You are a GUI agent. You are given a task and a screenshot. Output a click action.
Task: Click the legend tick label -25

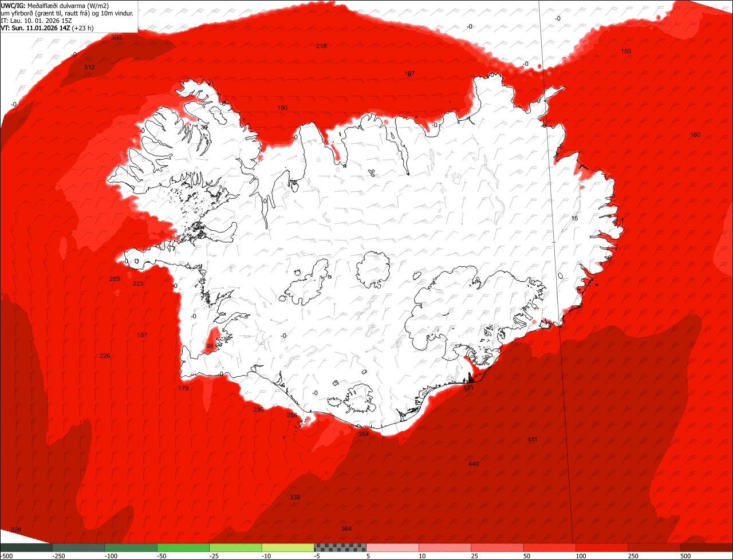[x=214, y=556]
